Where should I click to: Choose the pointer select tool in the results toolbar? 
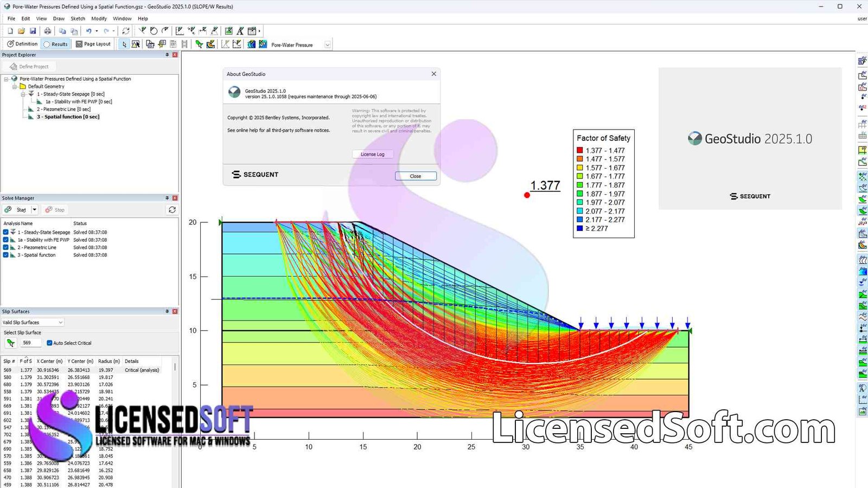coord(124,44)
